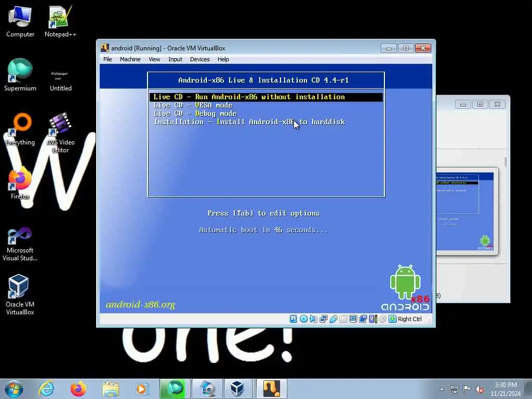Click the recording indicator icon
The width and height of the screenshot is (532, 399).
pyautogui.click(x=363, y=319)
